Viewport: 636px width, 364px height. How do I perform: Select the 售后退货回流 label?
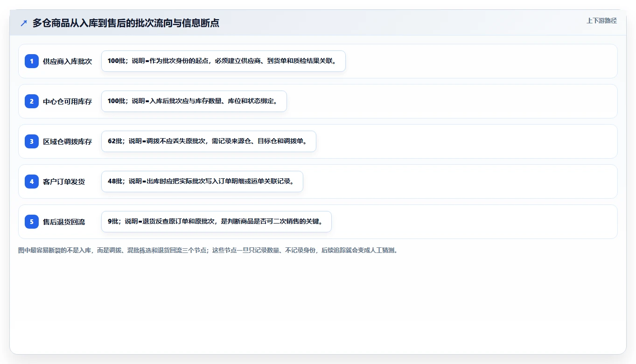click(64, 222)
